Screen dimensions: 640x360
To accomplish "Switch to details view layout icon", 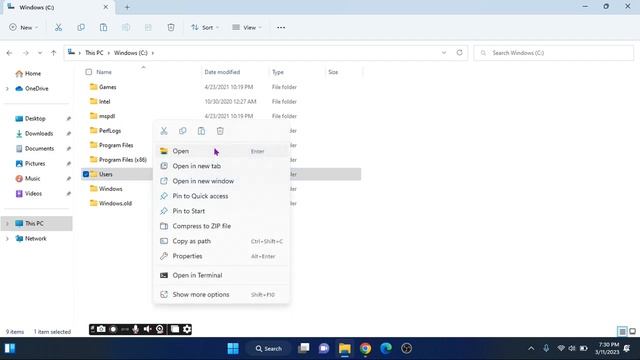I will point(622,331).
